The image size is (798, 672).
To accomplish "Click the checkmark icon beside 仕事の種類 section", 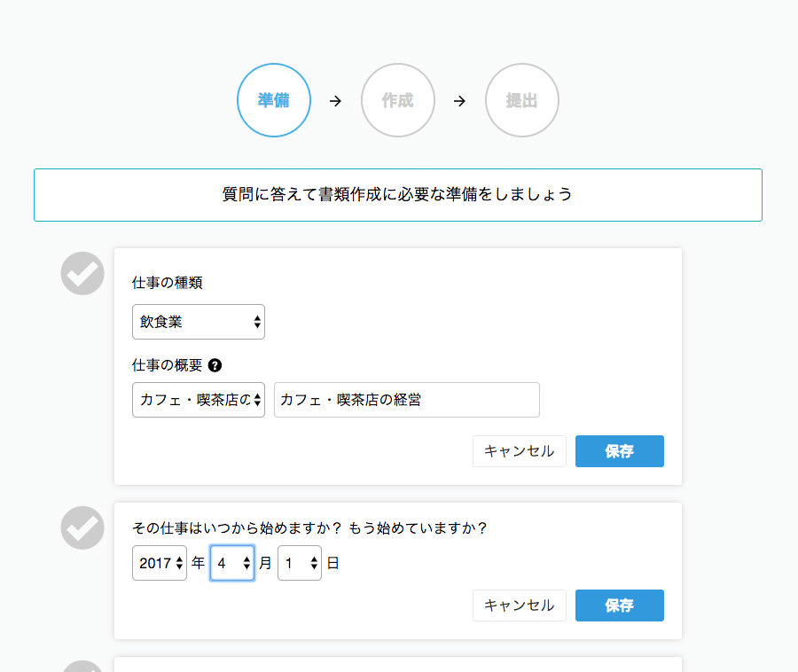I will (x=82, y=273).
